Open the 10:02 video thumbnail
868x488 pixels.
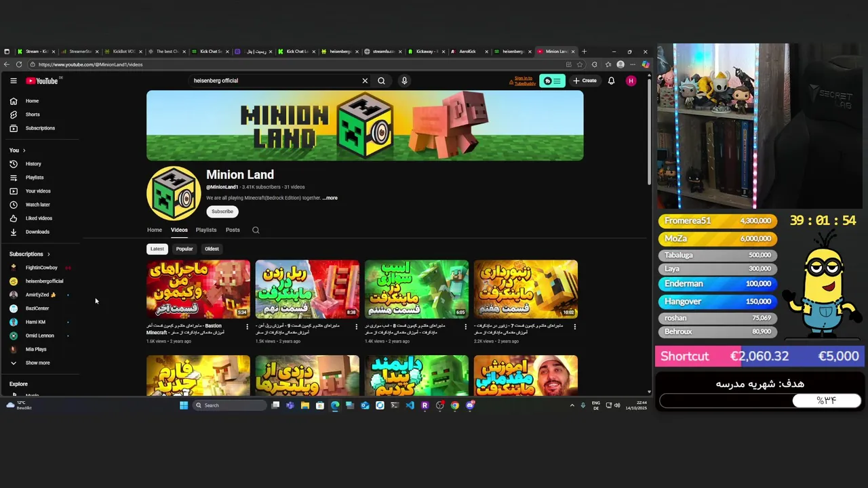tap(526, 289)
